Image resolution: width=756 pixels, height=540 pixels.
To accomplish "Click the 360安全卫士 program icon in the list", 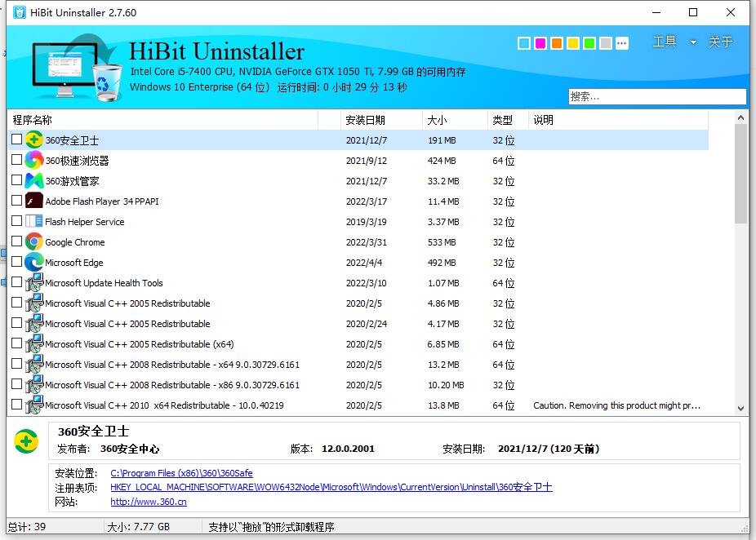I will coord(33,140).
